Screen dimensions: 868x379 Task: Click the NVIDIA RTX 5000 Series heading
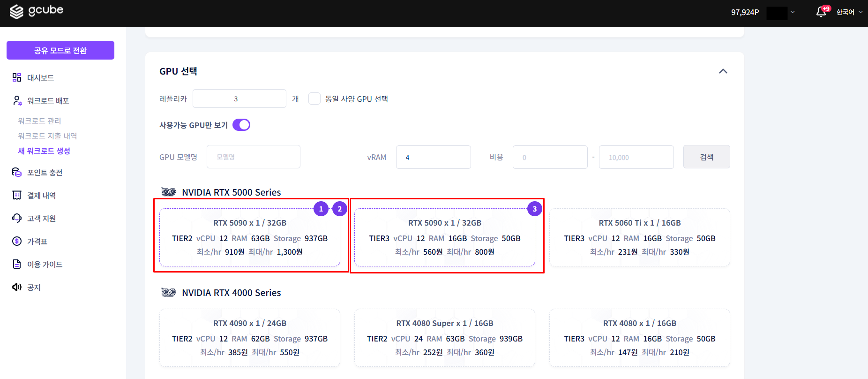(x=232, y=192)
